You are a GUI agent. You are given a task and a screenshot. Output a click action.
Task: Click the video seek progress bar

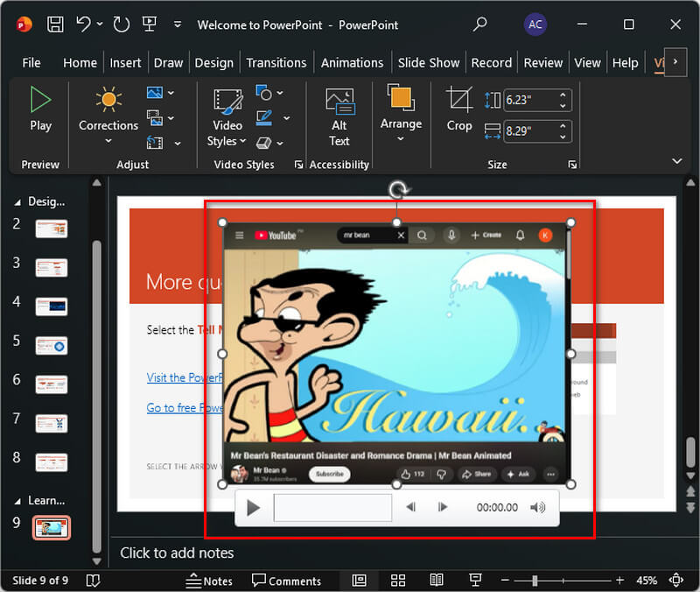point(332,508)
